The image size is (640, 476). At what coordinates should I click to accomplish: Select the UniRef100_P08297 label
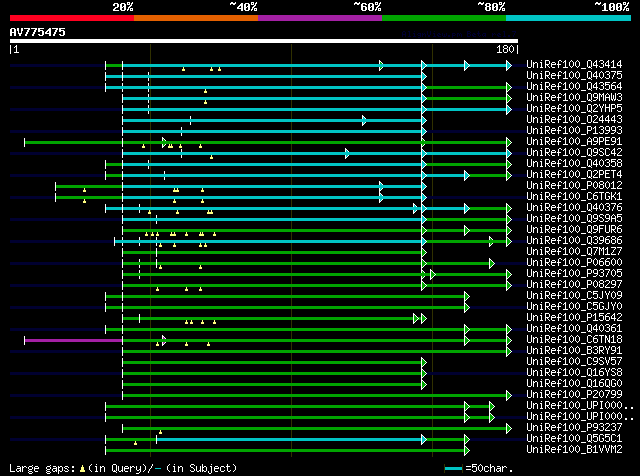(x=574, y=285)
